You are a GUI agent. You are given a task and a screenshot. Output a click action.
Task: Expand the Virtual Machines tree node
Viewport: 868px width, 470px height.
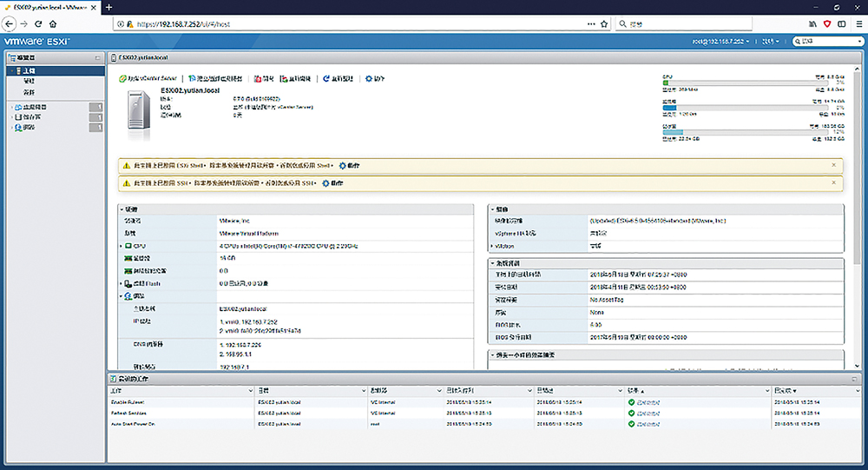point(11,107)
